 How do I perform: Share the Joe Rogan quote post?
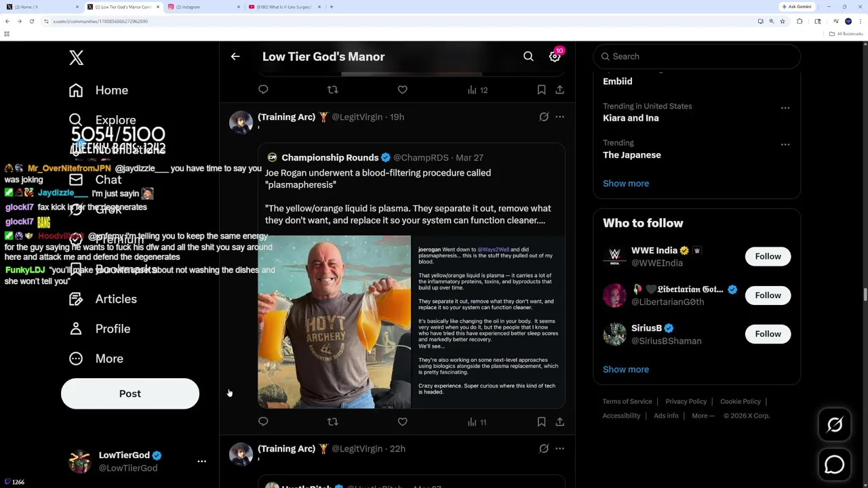pyautogui.click(x=559, y=422)
